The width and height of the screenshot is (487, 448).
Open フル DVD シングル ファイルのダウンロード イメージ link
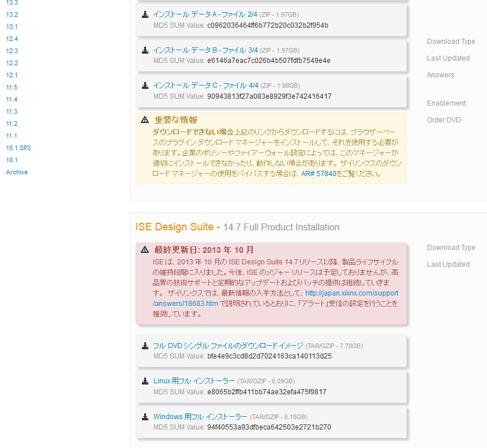(x=228, y=345)
